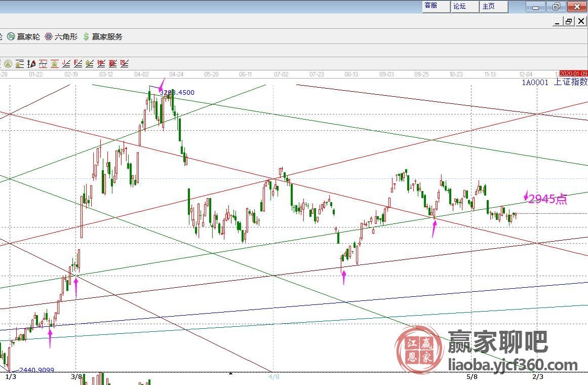Click the green Big circle icon
The height and width of the screenshot is (385, 588).
point(11,36)
